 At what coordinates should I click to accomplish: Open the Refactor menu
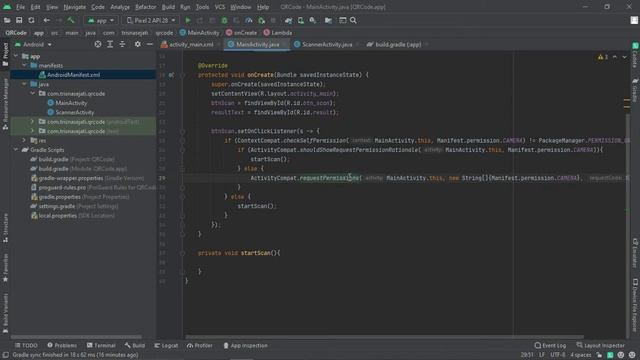(x=146, y=7)
